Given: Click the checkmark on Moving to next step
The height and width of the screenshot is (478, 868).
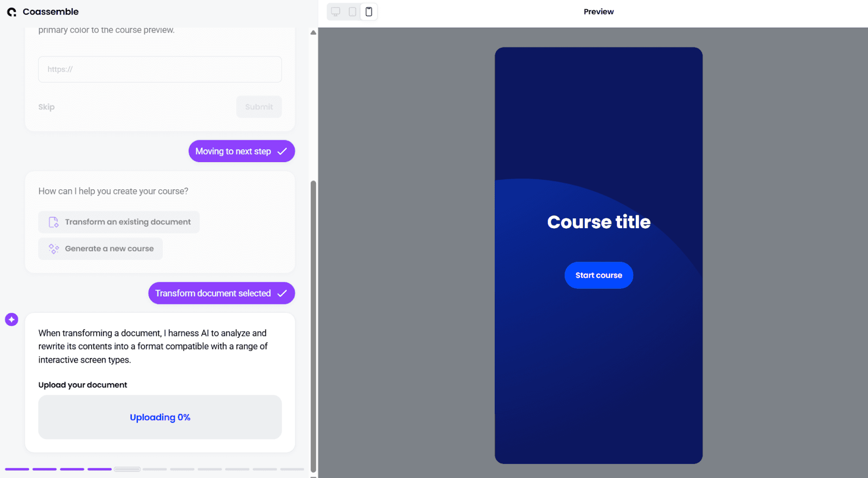Looking at the screenshot, I should [282, 151].
